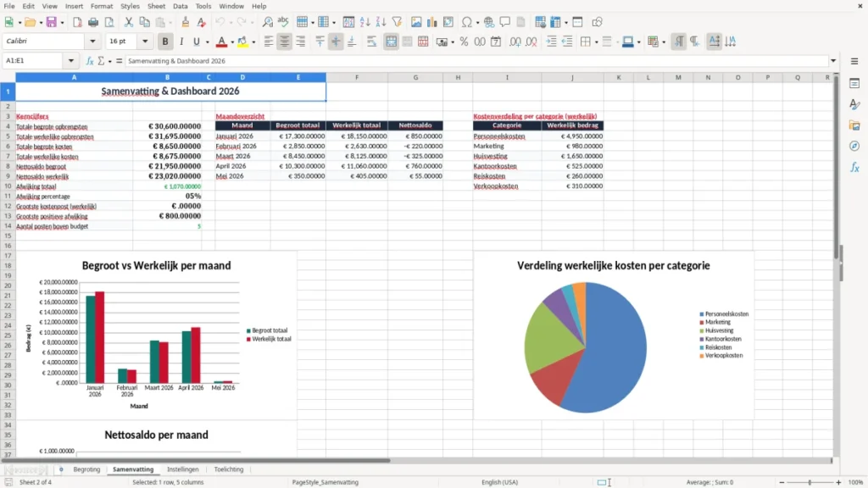
Task: Open the Save button dropdown arrow
Action: pyautogui.click(x=62, y=23)
